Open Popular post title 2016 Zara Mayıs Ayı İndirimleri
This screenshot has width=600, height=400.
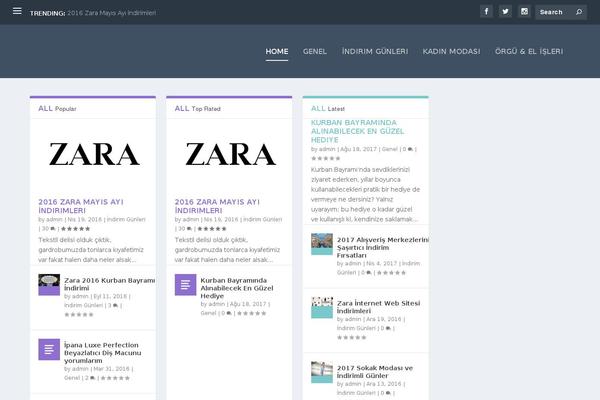(x=81, y=206)
